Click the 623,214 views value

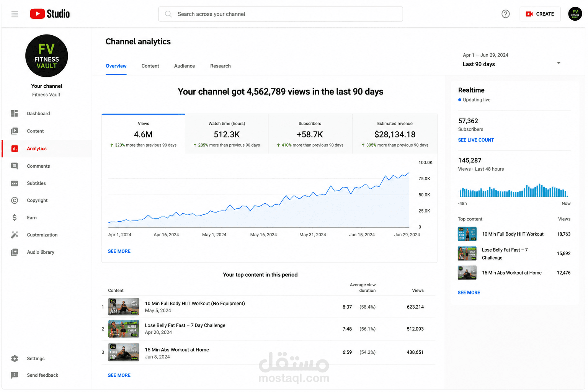pos(415,307)
